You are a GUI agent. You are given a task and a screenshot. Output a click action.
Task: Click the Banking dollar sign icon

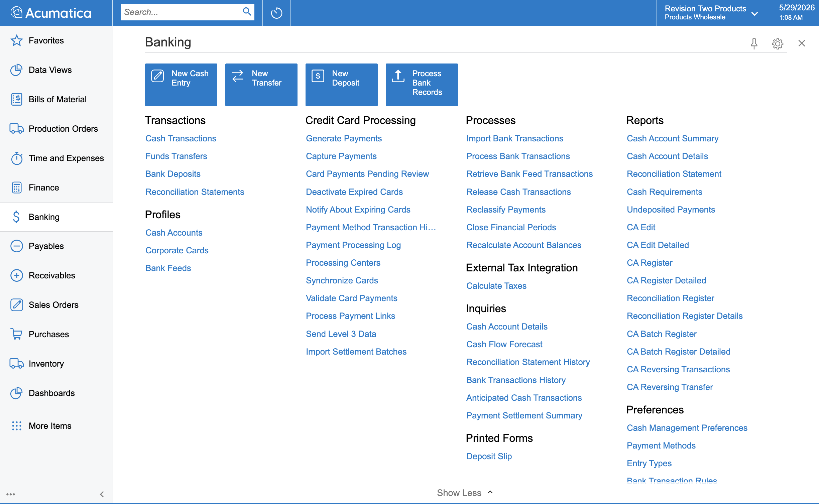tap(16, 217)
